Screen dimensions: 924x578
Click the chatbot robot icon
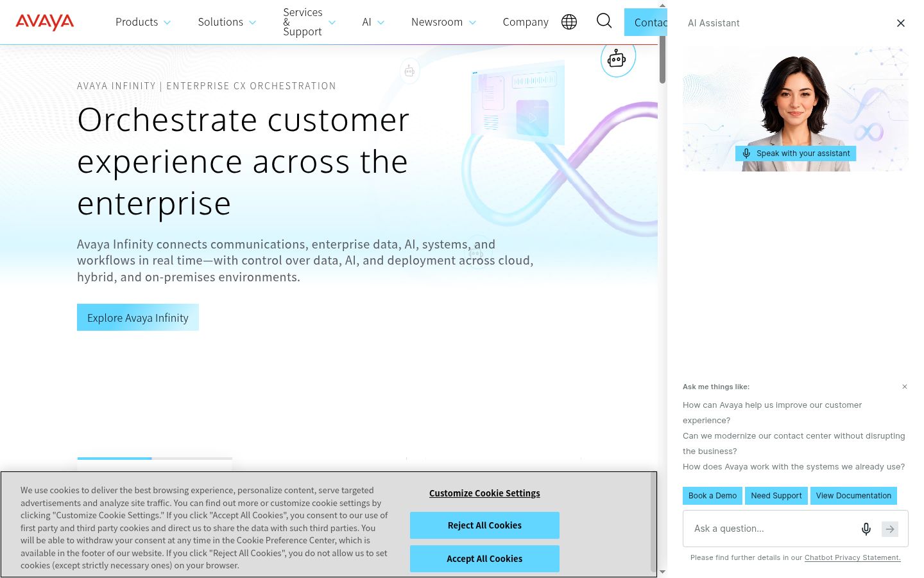point(617,58)
